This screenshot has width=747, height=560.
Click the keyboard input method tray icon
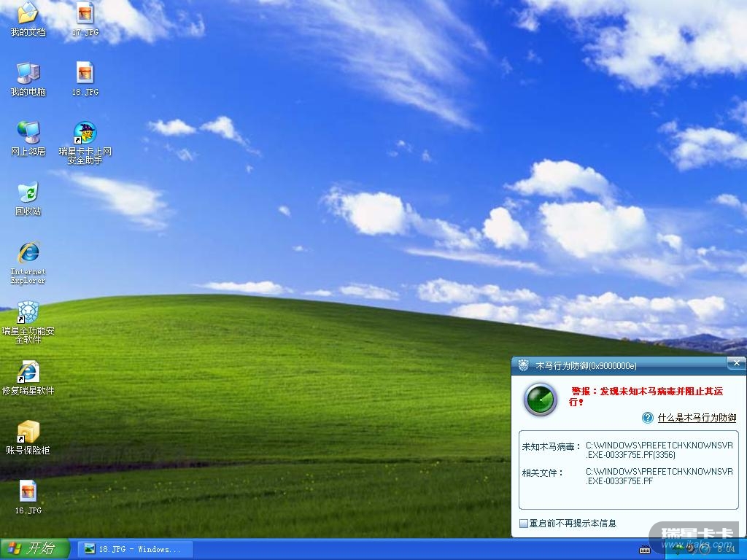tap(645, 550)
